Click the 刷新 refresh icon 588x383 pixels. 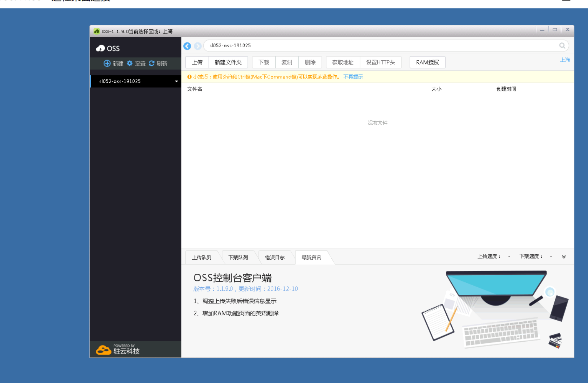[x=151, y=63]
